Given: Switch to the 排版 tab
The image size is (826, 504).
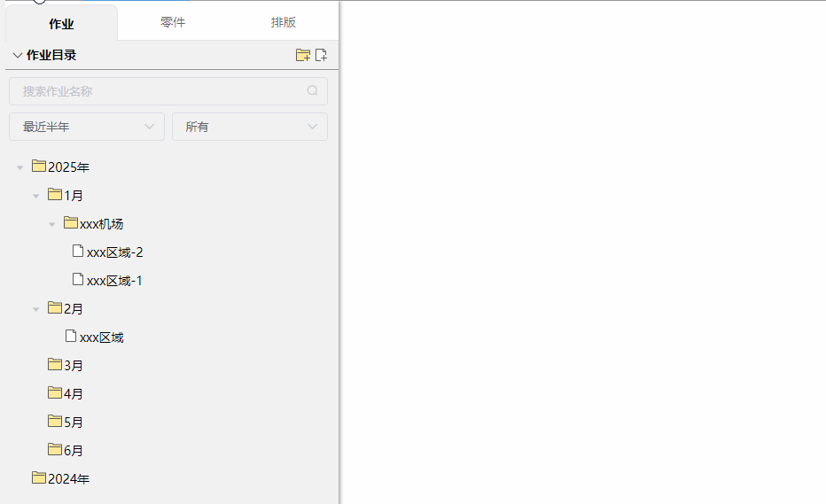Looking at the screenshot, I should coord(284,22).
